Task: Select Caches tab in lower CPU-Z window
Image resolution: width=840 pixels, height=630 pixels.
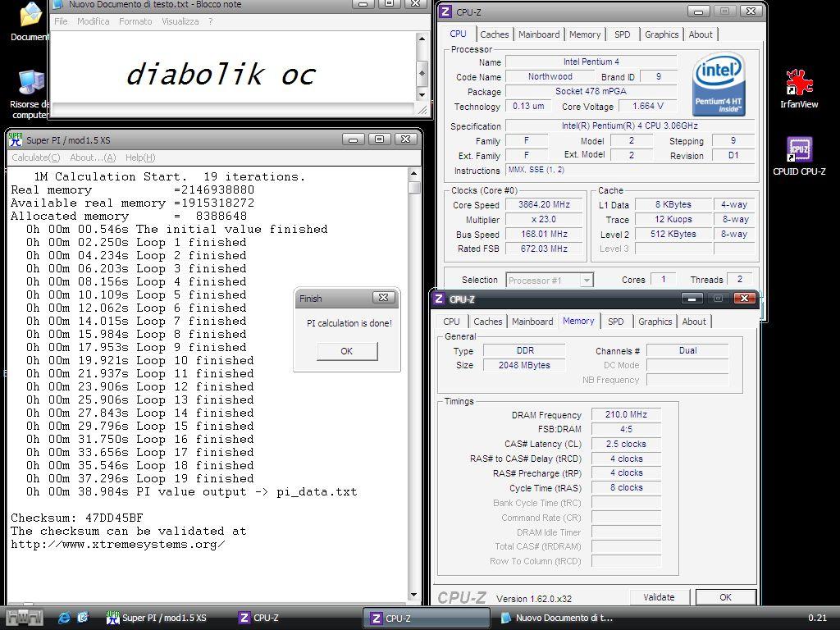Action: (x=487, y=322)
